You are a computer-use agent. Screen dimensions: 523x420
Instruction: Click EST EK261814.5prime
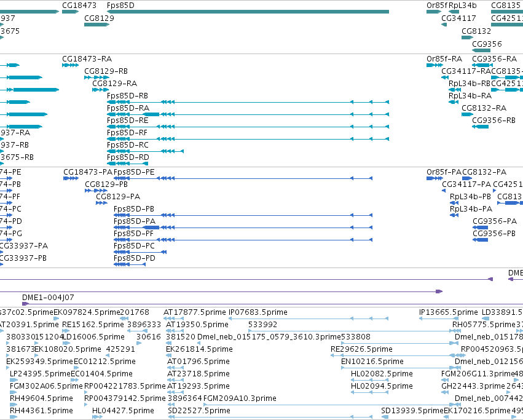coord(199,349)
